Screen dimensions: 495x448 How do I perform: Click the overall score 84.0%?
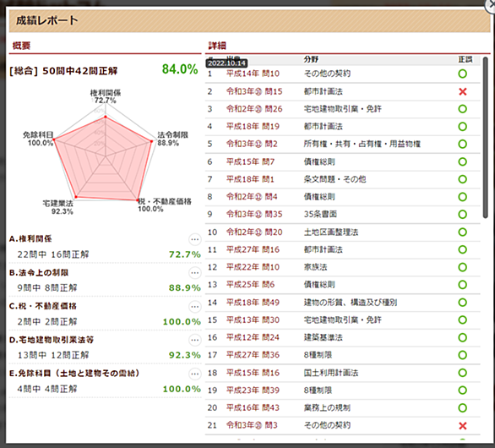point(180,68)
